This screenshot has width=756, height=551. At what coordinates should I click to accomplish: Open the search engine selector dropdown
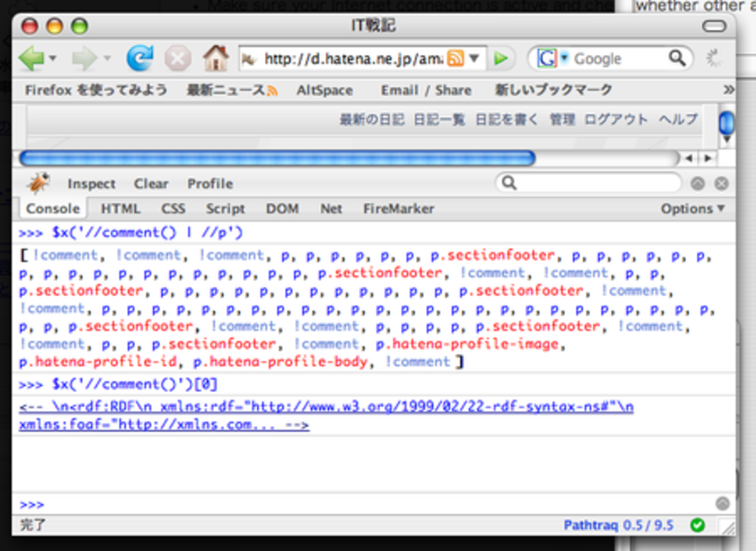tap(564, 58)
